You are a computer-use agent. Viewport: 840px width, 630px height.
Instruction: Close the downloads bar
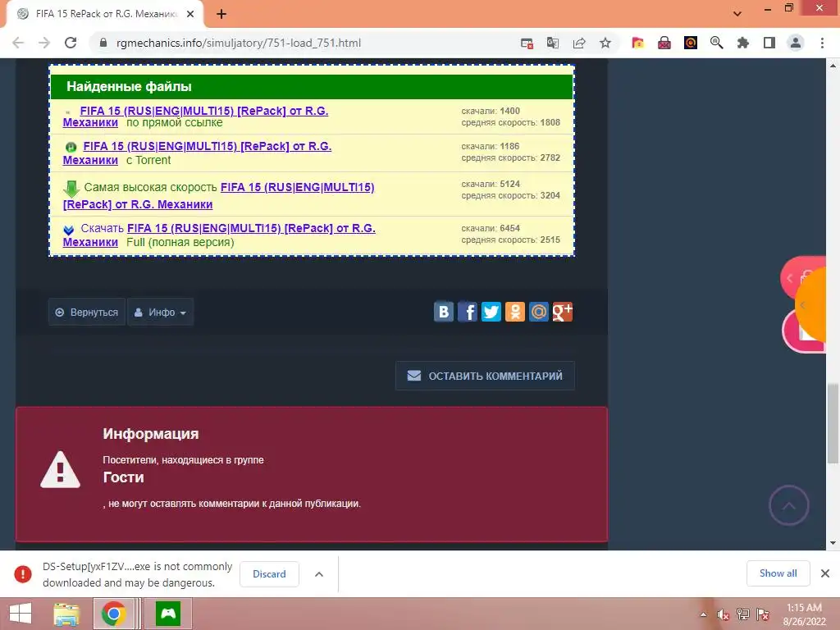(825, 573)
